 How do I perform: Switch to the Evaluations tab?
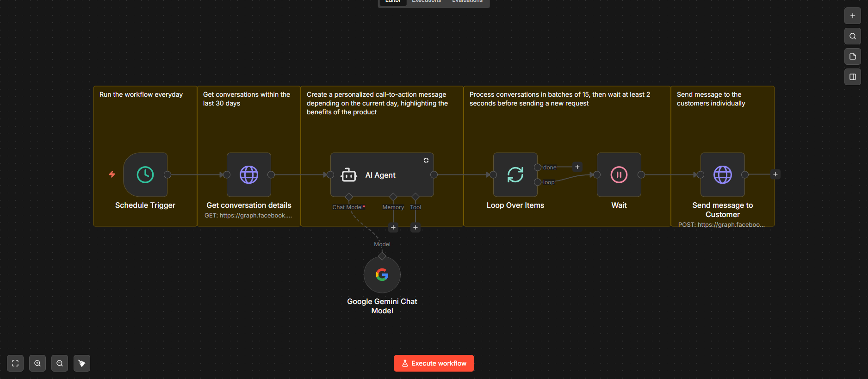(467, 1)
